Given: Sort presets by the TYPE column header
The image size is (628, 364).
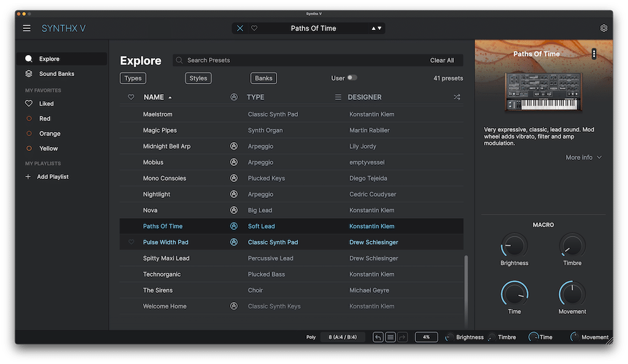Looking at the screenshot, I should (x=256, y=97).
